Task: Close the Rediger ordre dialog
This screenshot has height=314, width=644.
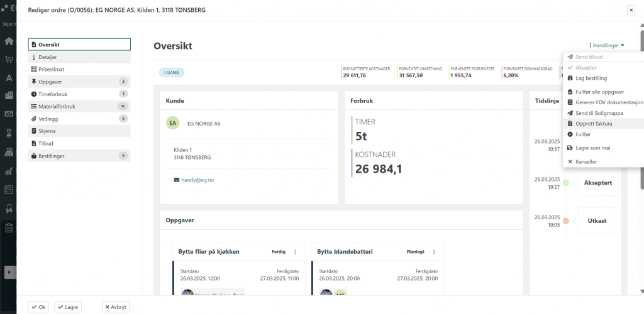Action: point(631,10)
